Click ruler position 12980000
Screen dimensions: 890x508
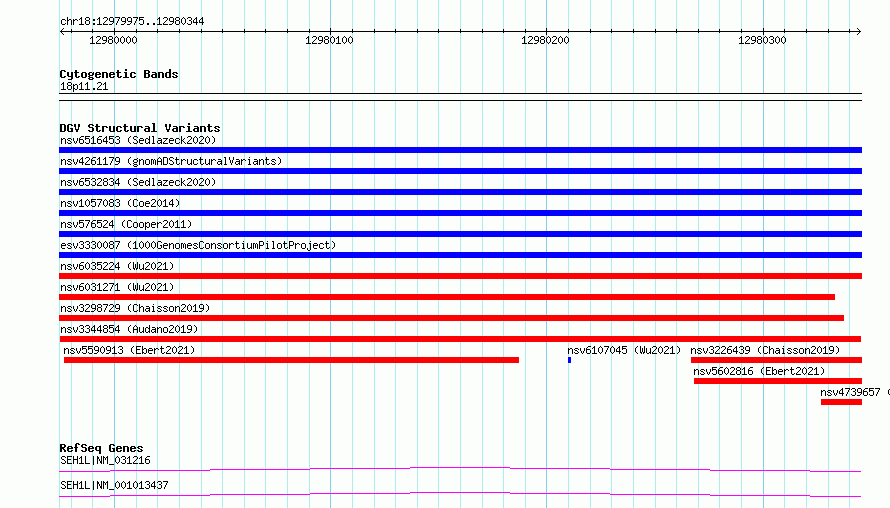(x=114, y=40)
